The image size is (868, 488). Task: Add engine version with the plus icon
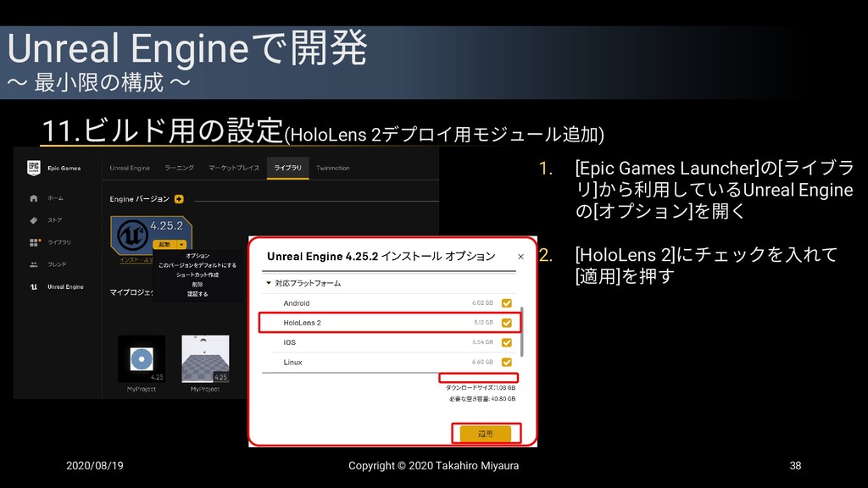coord(179,199)
